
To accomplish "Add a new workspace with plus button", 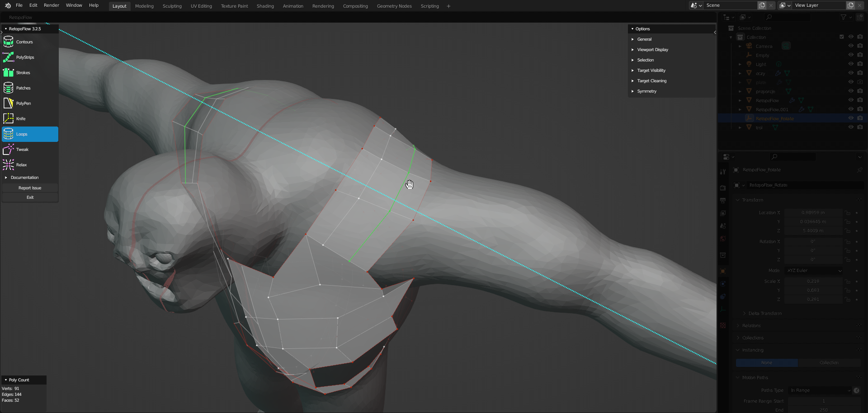I will click(448, 6).
